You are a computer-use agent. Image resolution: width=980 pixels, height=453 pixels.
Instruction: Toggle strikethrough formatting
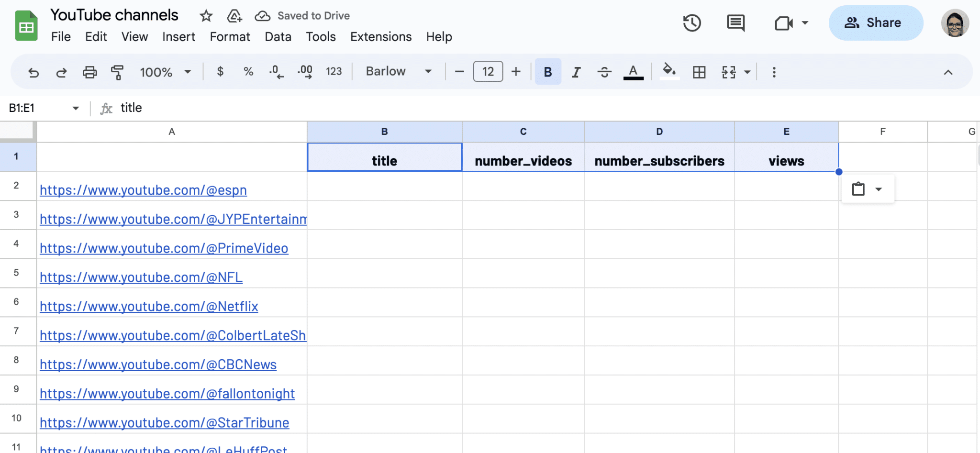click(604, 72)
